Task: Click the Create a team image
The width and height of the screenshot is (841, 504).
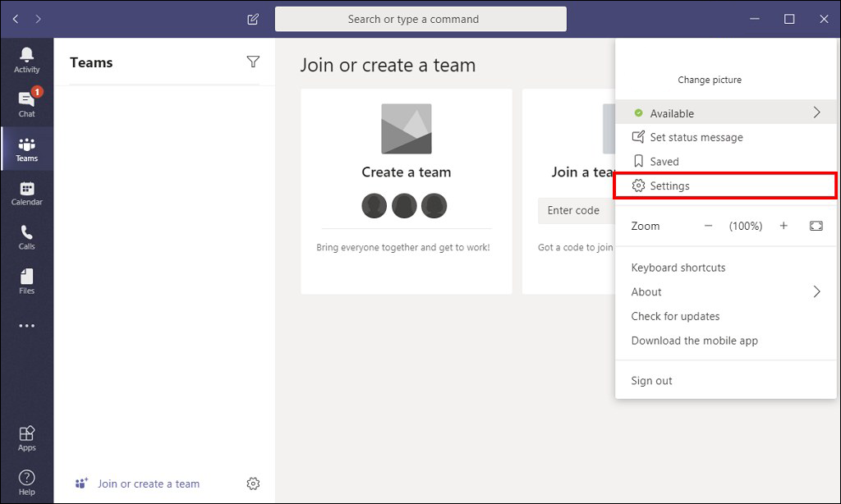Action: coord(406,129)
